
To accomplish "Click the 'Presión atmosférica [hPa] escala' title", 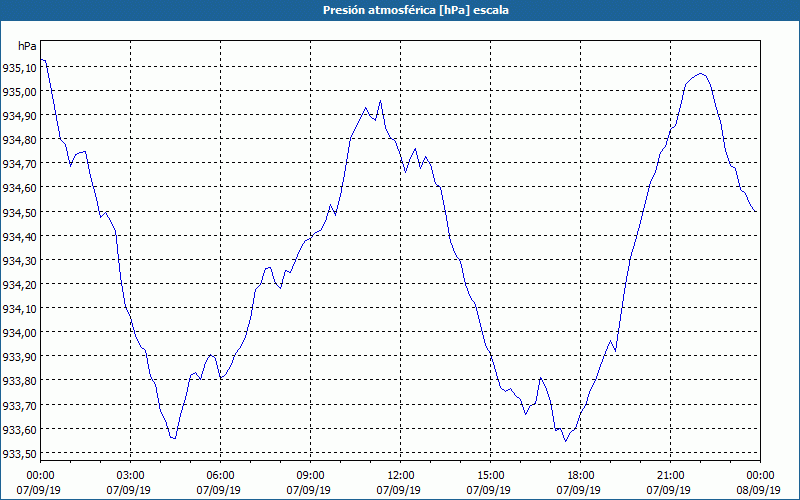I will click(x=415, y=10).
